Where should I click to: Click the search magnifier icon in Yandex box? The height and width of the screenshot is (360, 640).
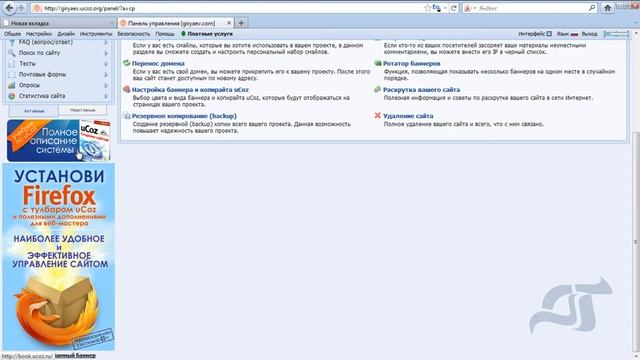click(592, 8)
